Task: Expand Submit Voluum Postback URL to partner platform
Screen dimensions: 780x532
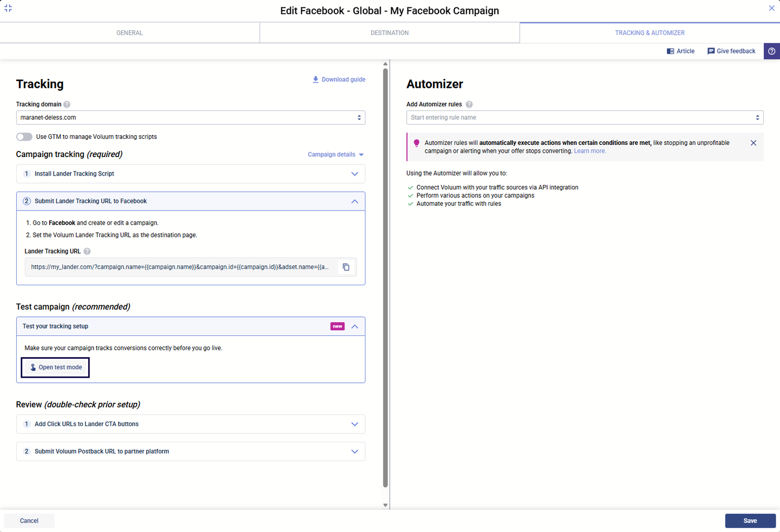Action: [x=191, y=451]
